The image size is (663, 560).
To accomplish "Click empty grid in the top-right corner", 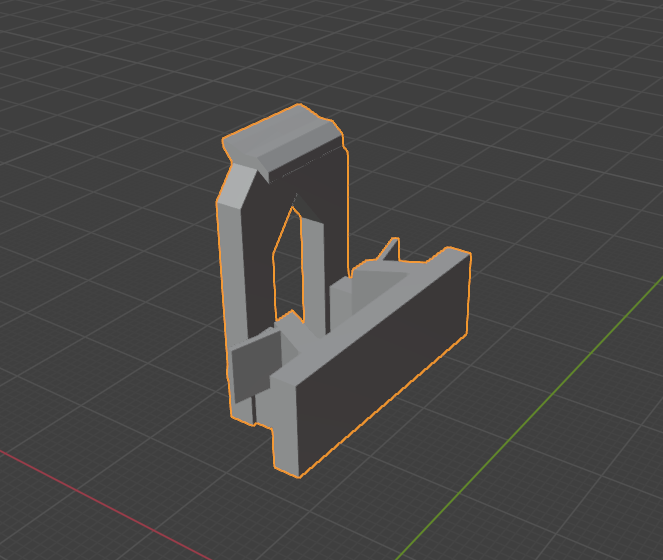I will [600, 50].
